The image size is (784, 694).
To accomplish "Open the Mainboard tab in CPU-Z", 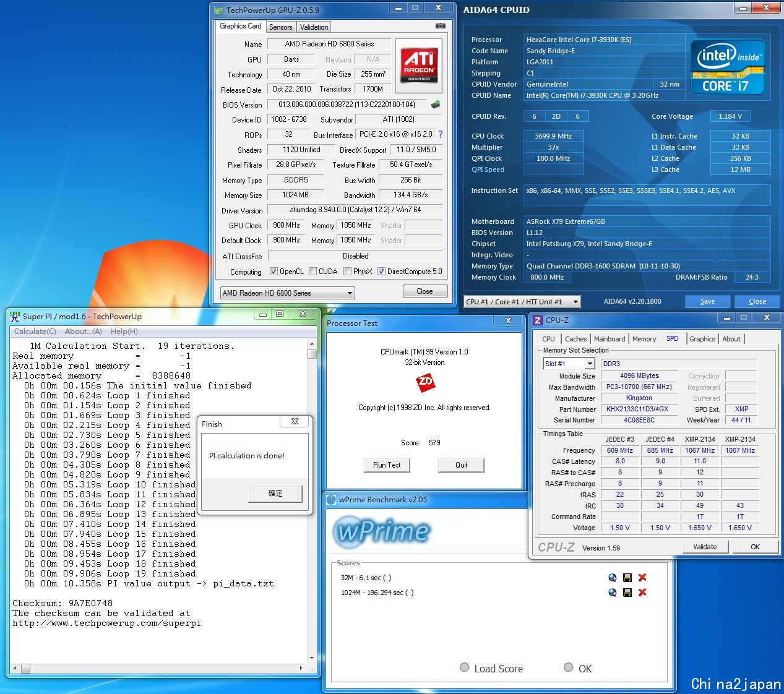I will tap(610, 339).
